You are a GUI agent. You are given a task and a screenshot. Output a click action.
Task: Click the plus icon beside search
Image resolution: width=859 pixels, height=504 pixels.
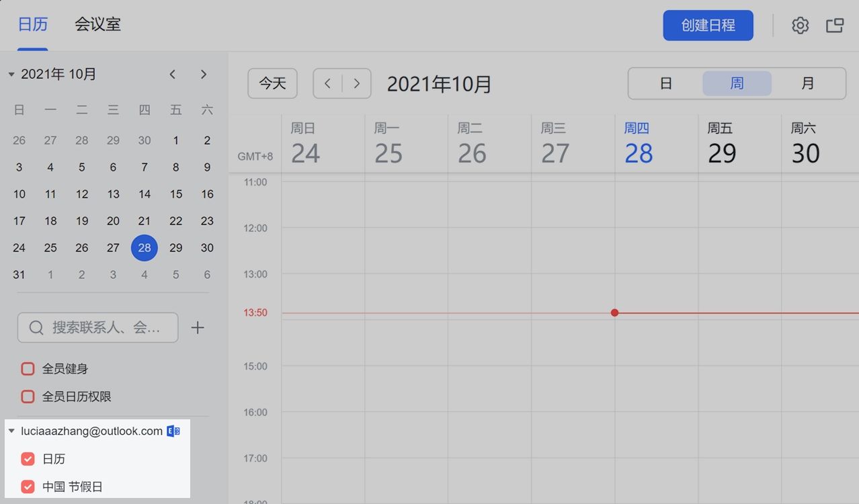pos(198,328)
